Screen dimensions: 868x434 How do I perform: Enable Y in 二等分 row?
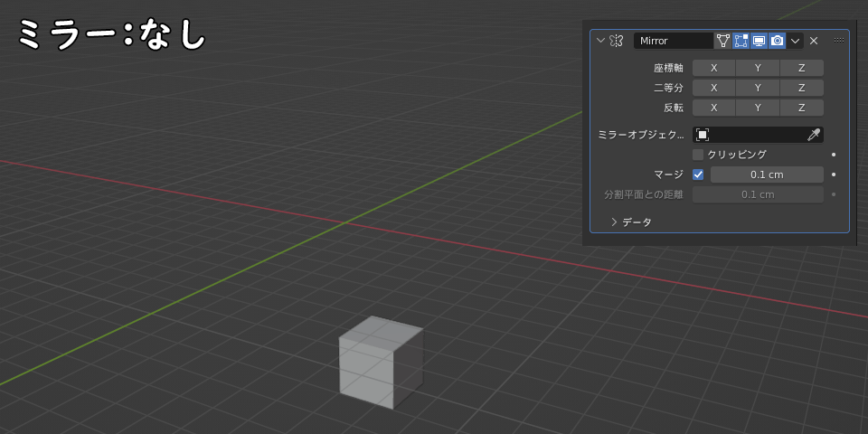click(758, 88)
